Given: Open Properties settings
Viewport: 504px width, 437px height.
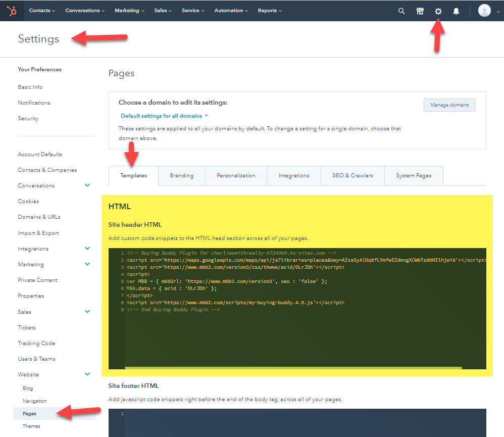Looking at the screenshot, I should click(31, 296).
